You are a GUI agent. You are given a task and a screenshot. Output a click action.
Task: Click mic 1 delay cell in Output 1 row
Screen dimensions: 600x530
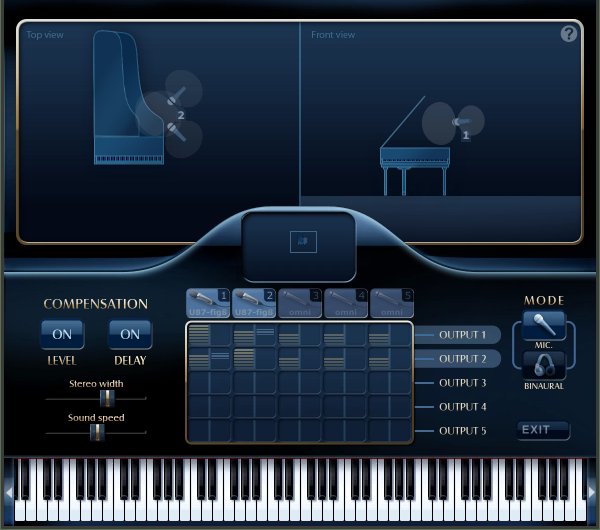pyautogui.click(x=221, y=335)
